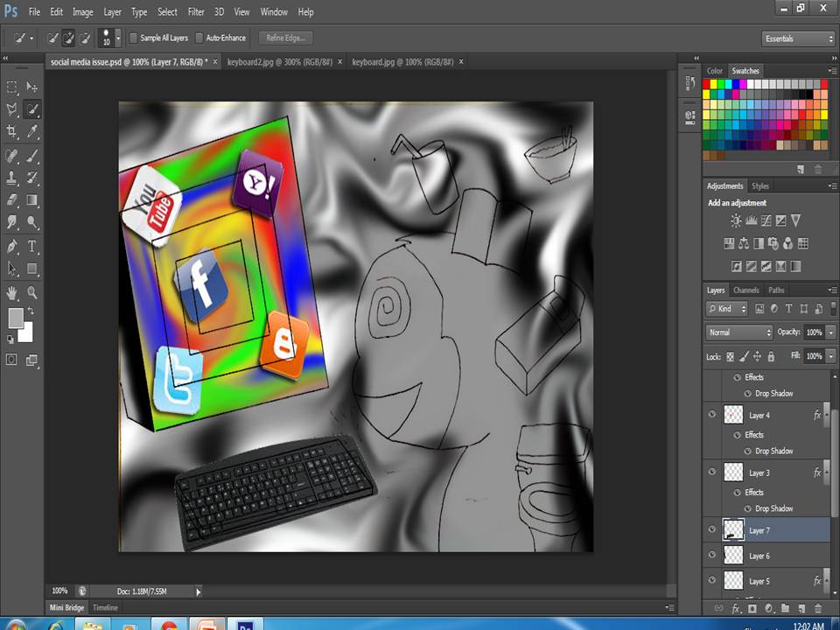Image resolution: width=840 pixels, height=630 pixels.
Task: Select the Rectangular Marquee tool
Action: coord(11,87)
